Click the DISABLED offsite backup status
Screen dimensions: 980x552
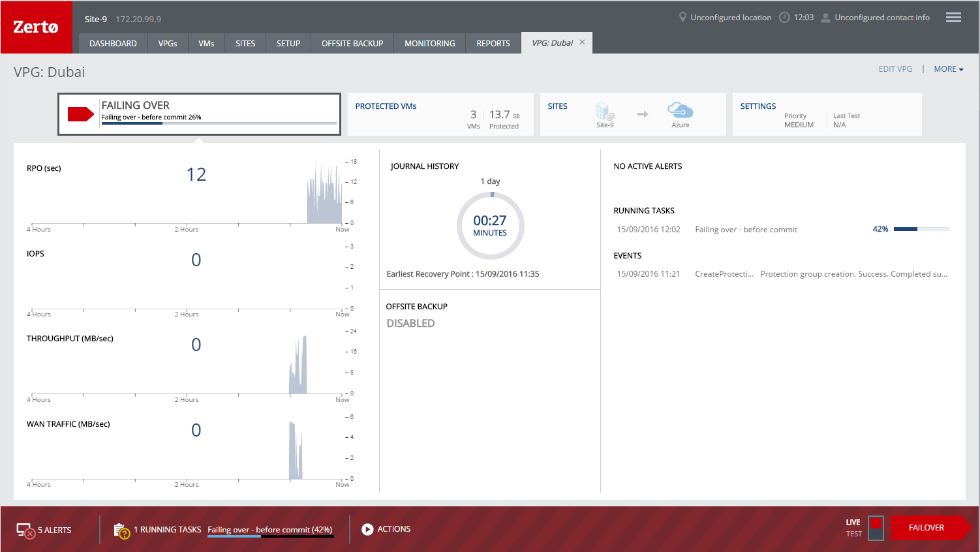(x=410, y=324)
